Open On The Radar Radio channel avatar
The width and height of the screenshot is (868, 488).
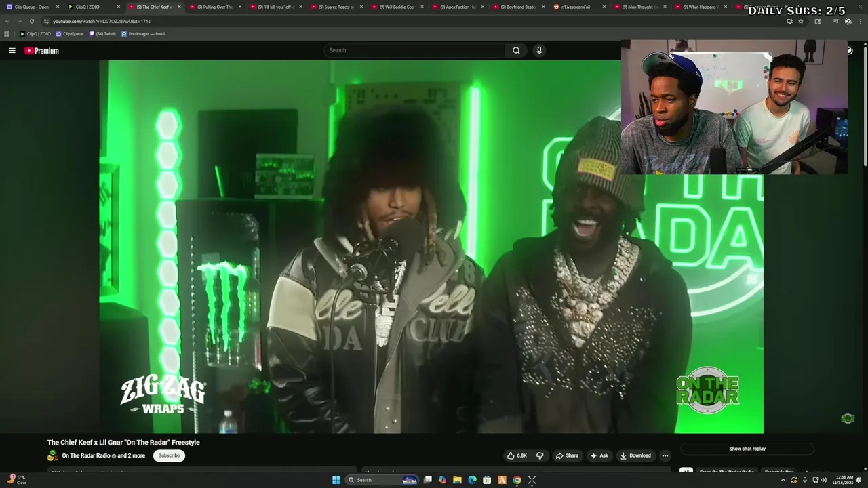52,455
